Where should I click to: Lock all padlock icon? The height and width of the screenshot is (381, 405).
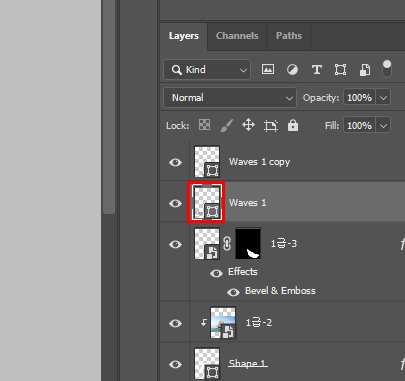pyautogui.click(x=293, y=125)
